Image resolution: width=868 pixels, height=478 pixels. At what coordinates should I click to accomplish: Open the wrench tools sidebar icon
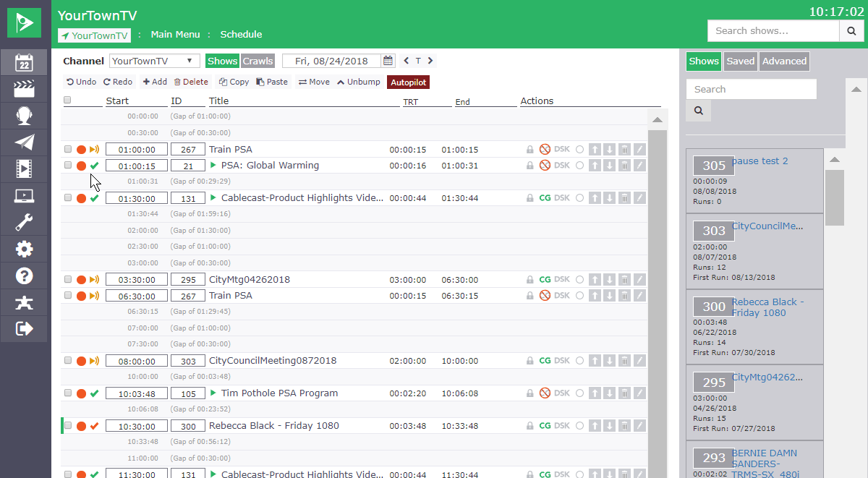pyautogui.click(x=24, y=223)
